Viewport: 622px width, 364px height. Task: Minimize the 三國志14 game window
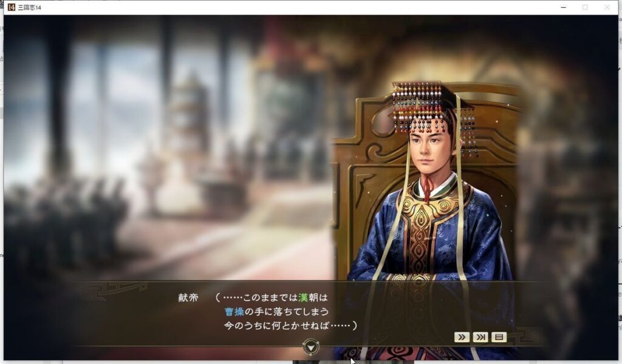coord(563,7)
